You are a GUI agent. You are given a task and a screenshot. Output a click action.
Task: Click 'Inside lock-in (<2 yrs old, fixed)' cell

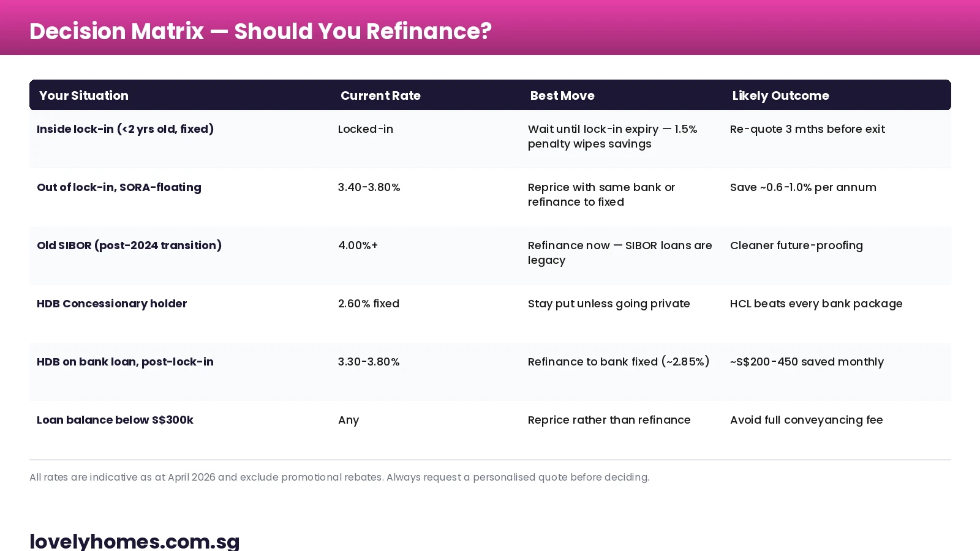125,129
